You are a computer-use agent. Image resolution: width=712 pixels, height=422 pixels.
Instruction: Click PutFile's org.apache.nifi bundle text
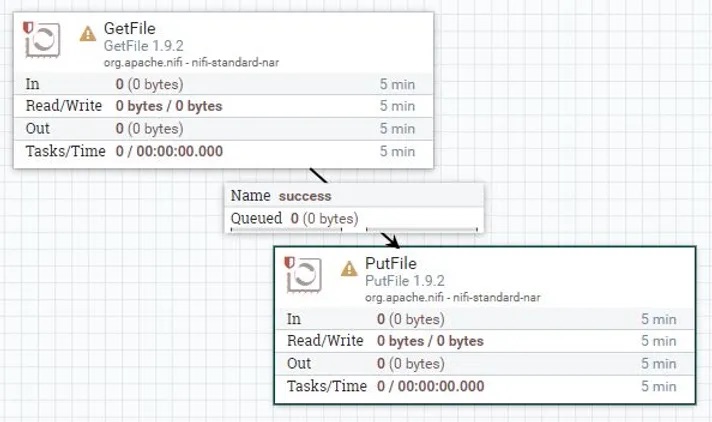click(453, 298)
